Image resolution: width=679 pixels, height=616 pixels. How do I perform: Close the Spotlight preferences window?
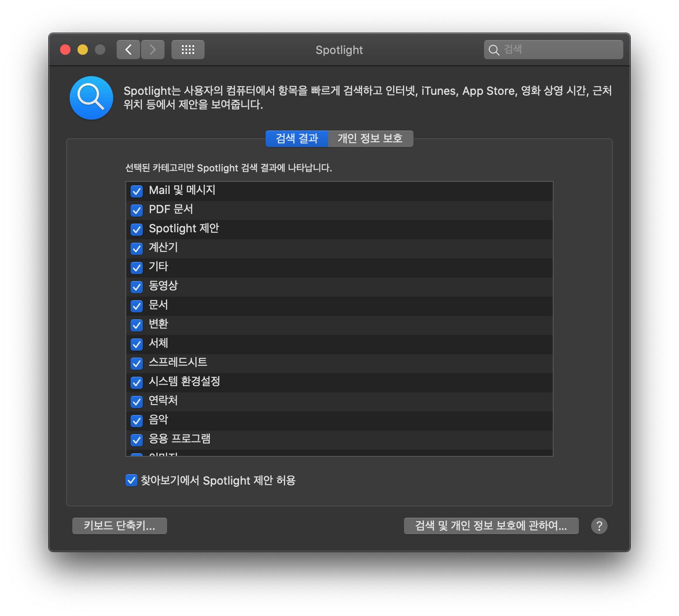[x=65, y=50]
